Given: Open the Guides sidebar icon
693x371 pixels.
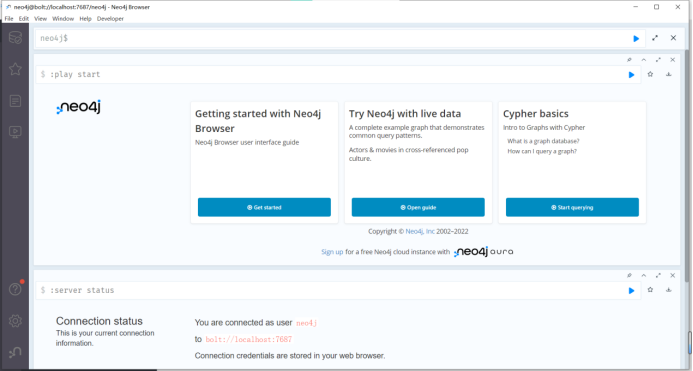Looking at the screenshot, I should coord(15,132).
